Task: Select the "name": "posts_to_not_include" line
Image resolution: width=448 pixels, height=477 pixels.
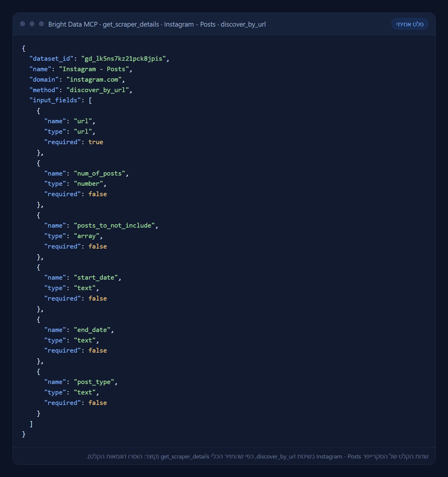Action: (x=101, y=225)
